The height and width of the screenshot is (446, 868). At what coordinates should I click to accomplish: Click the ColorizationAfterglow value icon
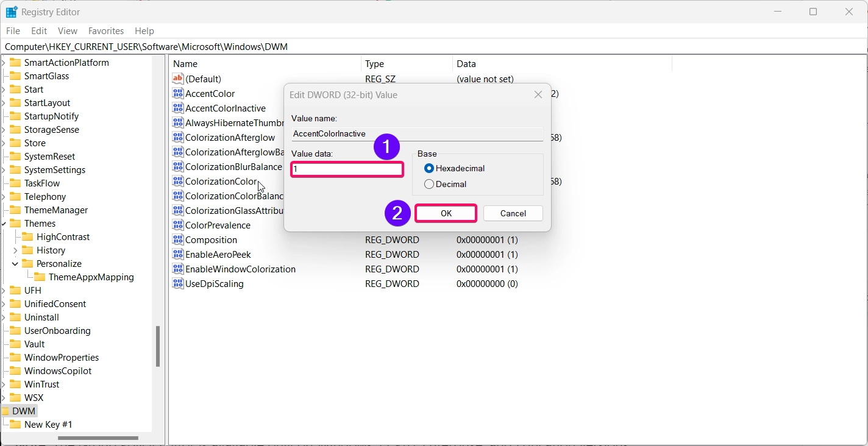[x=178, y=137]
